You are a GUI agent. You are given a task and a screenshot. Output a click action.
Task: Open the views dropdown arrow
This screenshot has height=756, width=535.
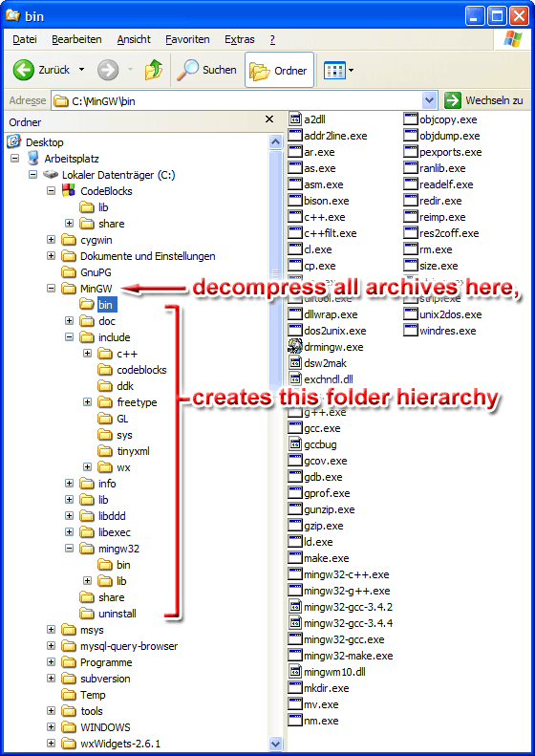pyautogui.click(x=351, y=71)
